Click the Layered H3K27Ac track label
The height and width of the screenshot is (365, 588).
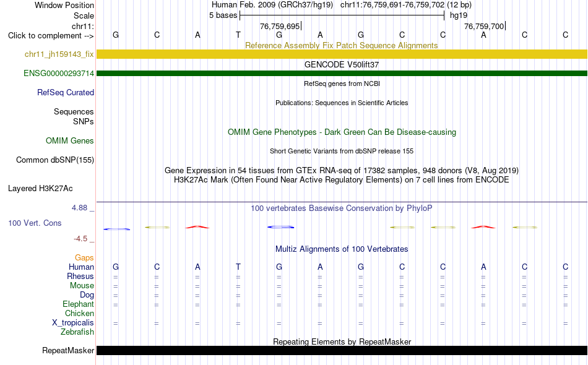coord(40,189)
